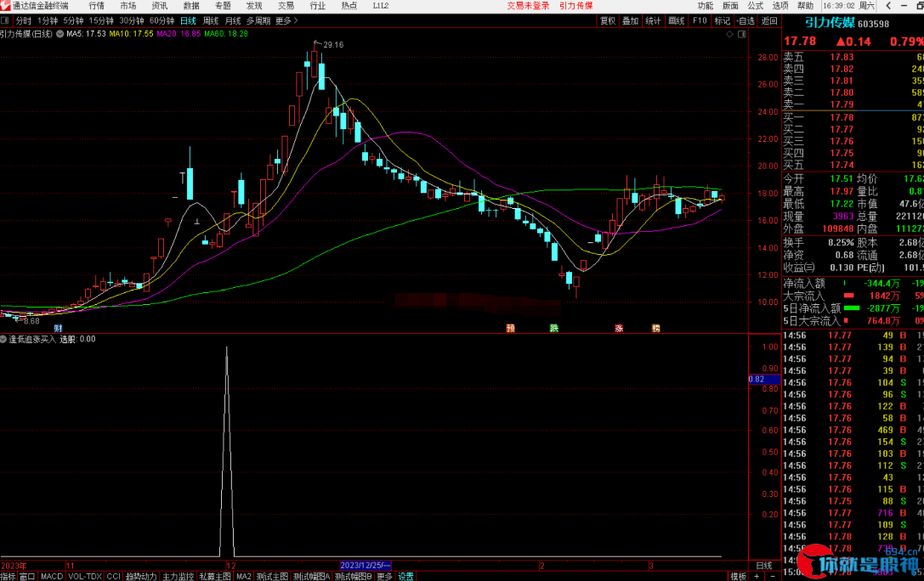Image resolution: width=924 pixels, height=581 pixels.
Task: Select the MACD indicator tab
Action: click(x=51, y=576)
